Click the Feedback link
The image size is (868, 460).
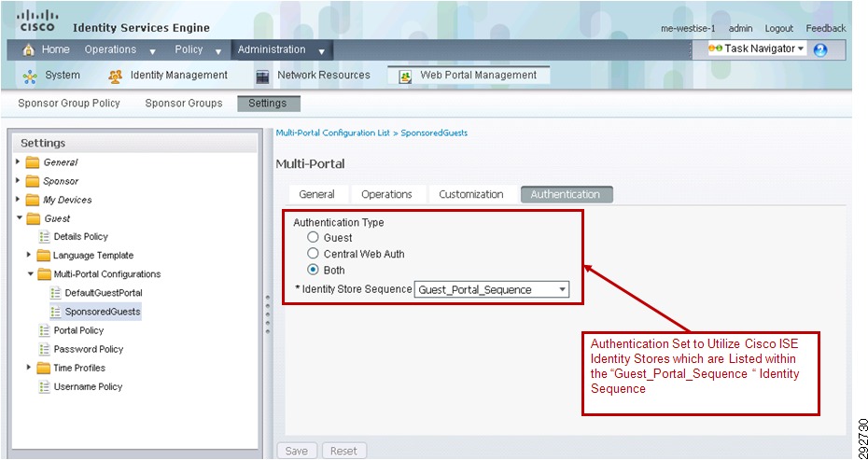coord(825,28)
